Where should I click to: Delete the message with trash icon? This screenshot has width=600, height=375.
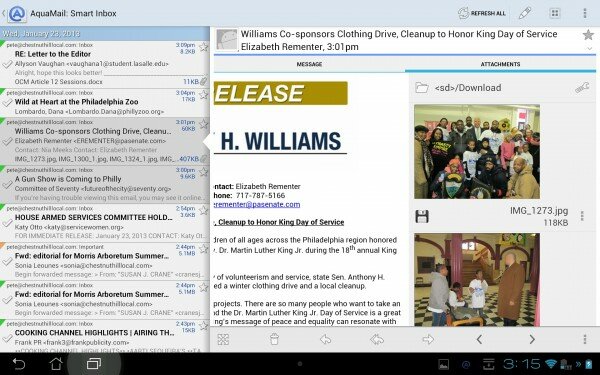coord(274,339)
